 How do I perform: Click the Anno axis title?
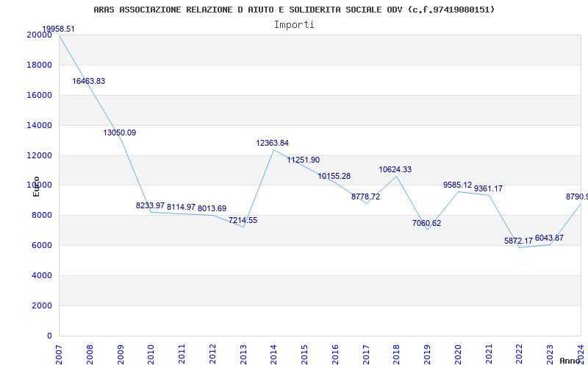click(x=570, y=361)
